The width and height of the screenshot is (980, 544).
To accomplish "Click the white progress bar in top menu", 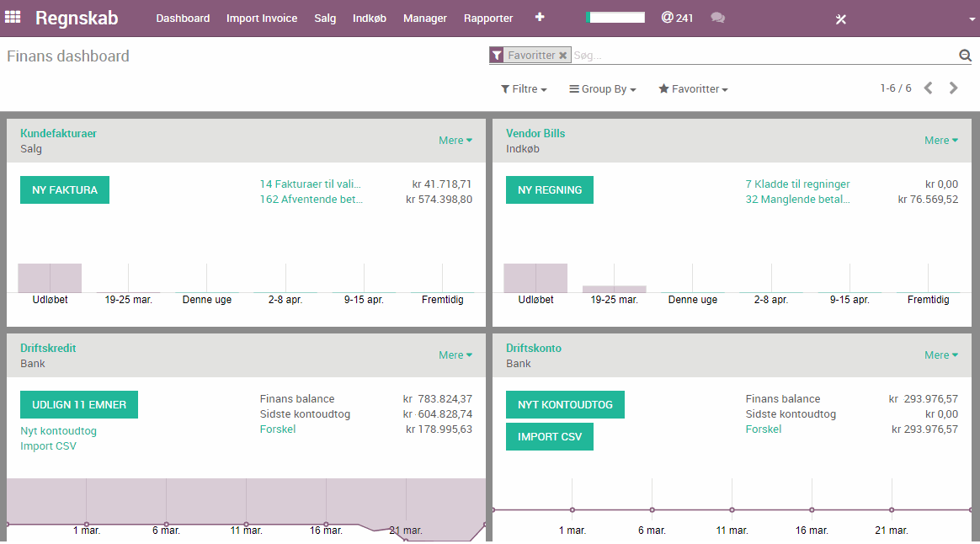I will click(615, 18).
